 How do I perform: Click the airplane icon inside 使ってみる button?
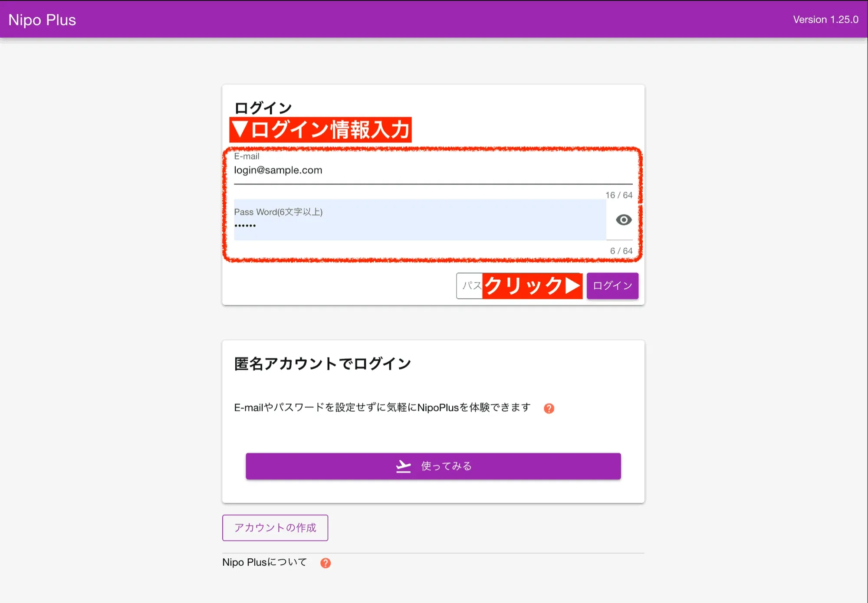[403, 465]
